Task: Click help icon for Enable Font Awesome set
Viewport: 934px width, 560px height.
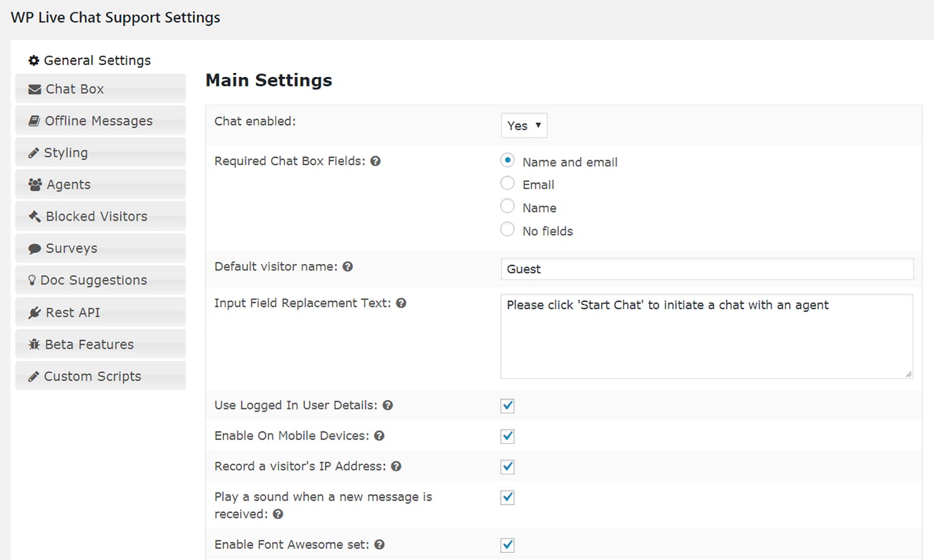Action: point(380,544)
